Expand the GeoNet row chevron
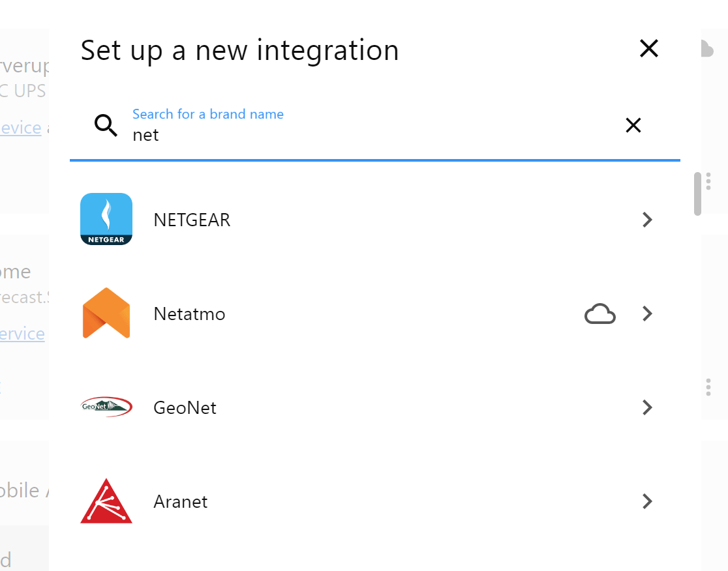The image size is (728, 571). pos(647,407)
